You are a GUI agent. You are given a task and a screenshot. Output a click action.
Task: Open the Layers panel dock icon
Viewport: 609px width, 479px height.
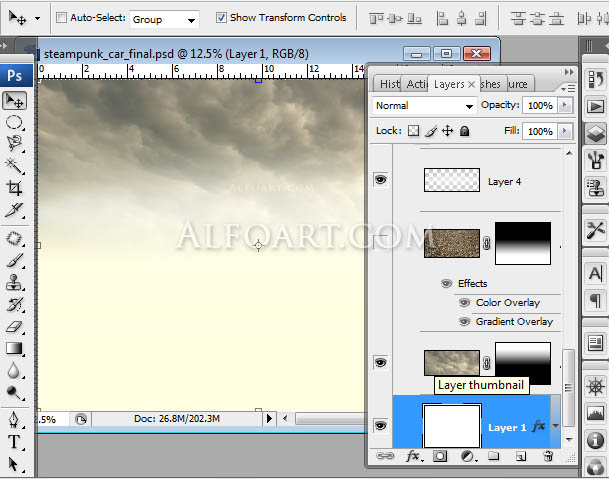pos(595,133)
